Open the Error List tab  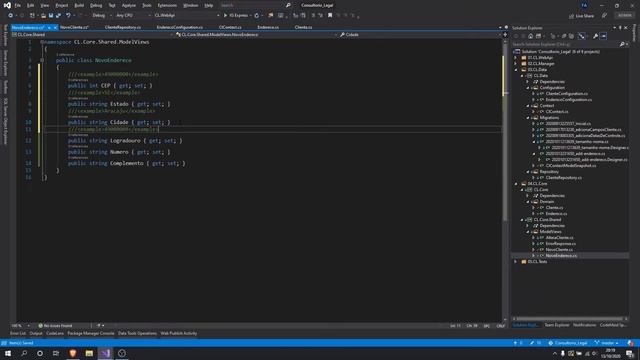(18, 333)
